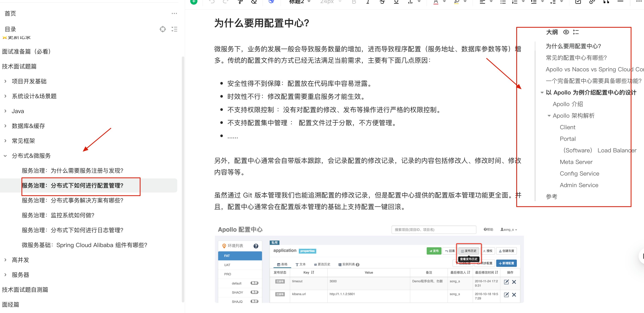Viewport: 644px width, 313px height.
Task: Toggle strikethrough formatting
Action: pyautogui.click(x=382, y=2)
